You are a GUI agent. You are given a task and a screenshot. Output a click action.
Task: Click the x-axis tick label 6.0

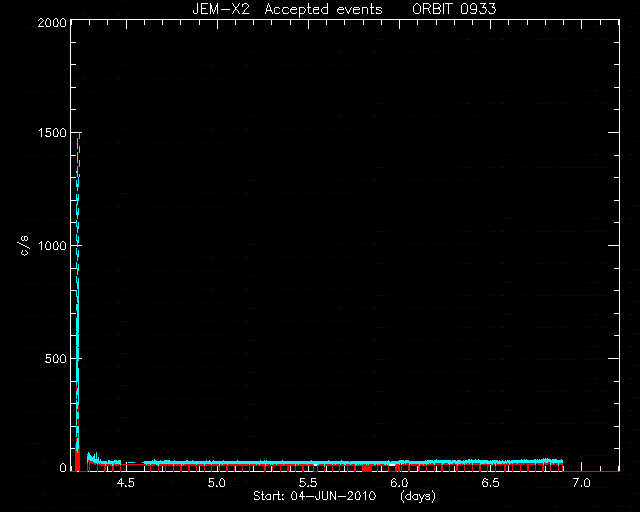pos(399,483)
